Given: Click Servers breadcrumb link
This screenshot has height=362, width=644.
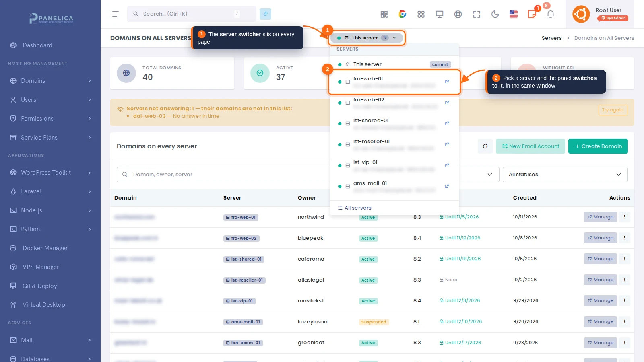Looking at the screenshot, I should [x=551, y=38].
